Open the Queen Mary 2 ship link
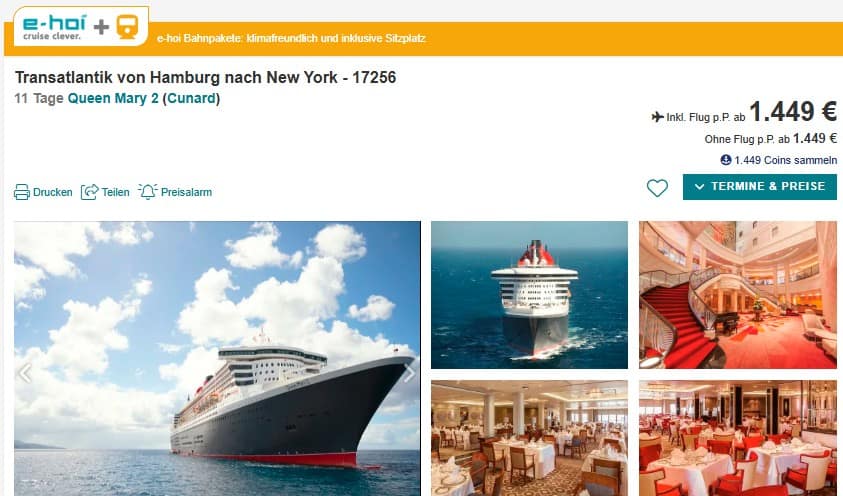 point(113,98)
